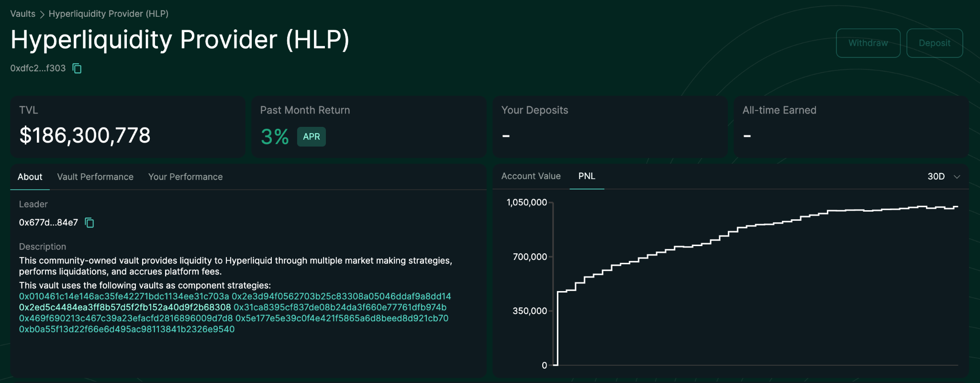980x383 pixels.
Task: Open component vault 0x469f690213c467c39a23efacfd2816896009d7d8
Action: [x=126, y=318]
